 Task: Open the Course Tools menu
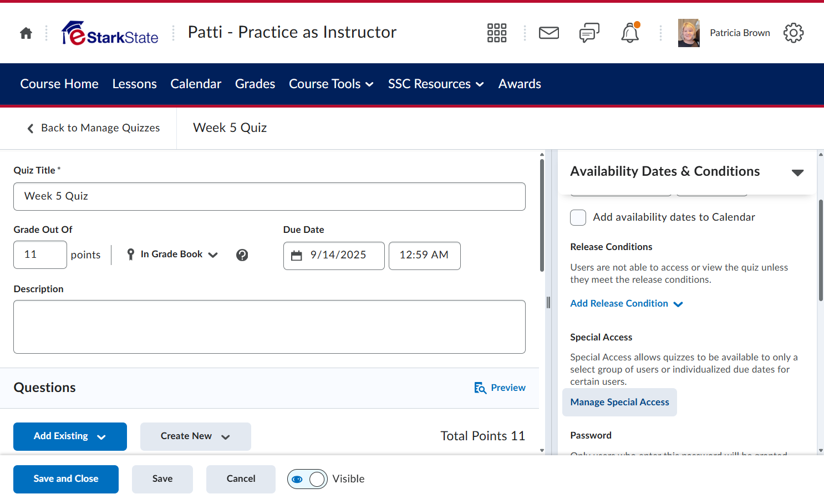click(x=331, y=84)
